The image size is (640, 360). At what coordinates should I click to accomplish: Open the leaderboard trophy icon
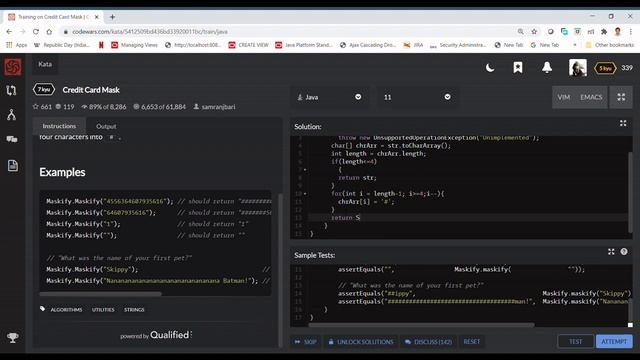point(13,338)
